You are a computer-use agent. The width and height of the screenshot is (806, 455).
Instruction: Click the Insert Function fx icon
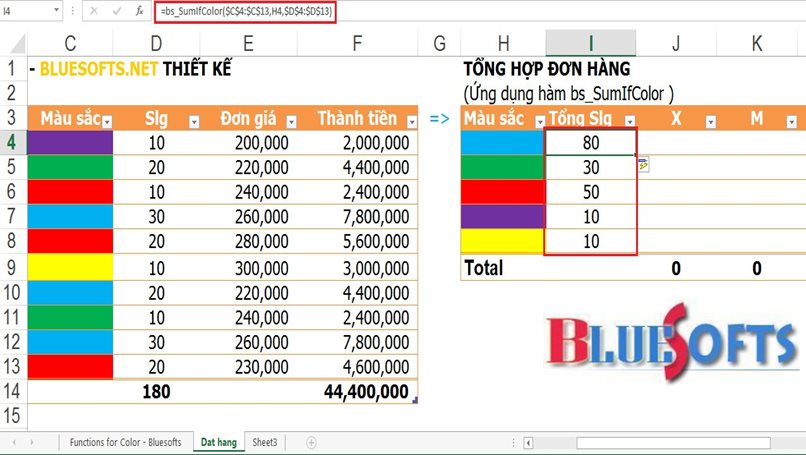139,11
